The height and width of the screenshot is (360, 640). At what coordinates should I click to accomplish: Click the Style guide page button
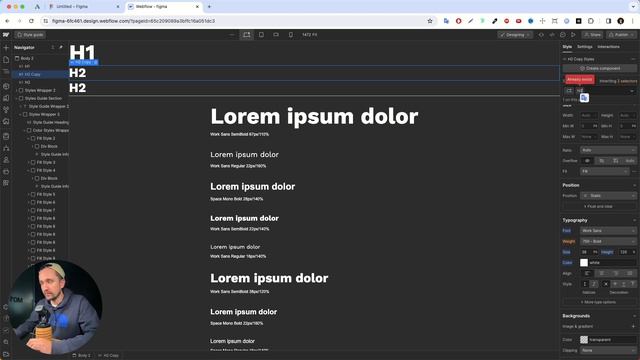pyautogui.click(x=31, y=35)
